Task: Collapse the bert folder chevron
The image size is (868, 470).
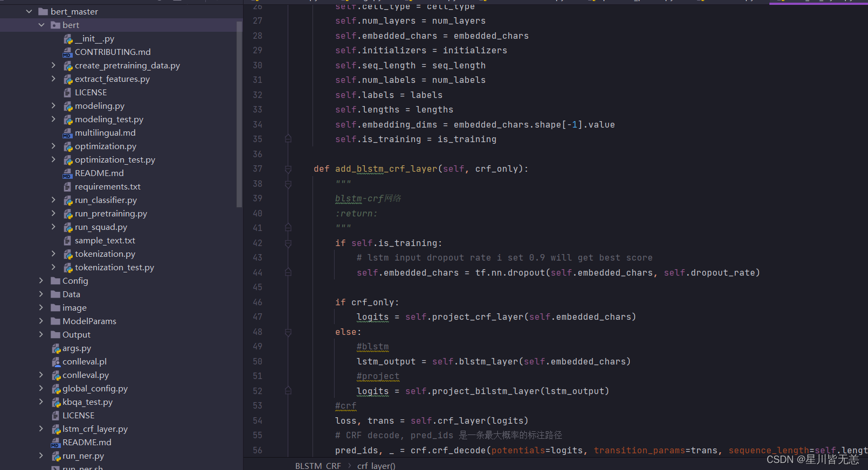Action: pyautogui.click(x=41, y=25)
